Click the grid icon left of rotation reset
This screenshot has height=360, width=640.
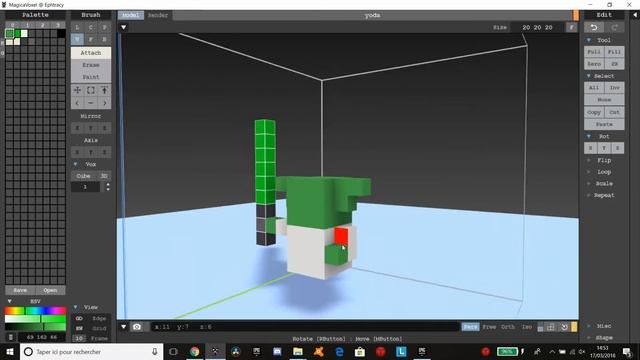[x=551, y=327]
